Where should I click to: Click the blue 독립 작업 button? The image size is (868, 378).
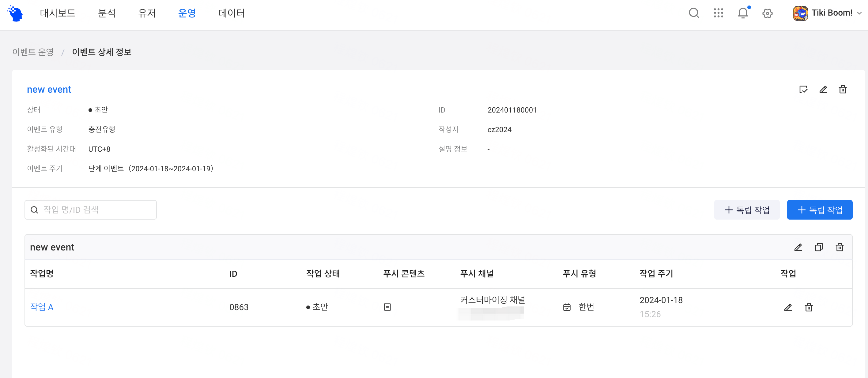820,210
